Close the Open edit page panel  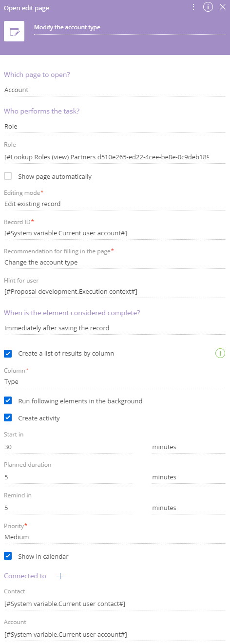pyautogui.click(x=223, y=7)
